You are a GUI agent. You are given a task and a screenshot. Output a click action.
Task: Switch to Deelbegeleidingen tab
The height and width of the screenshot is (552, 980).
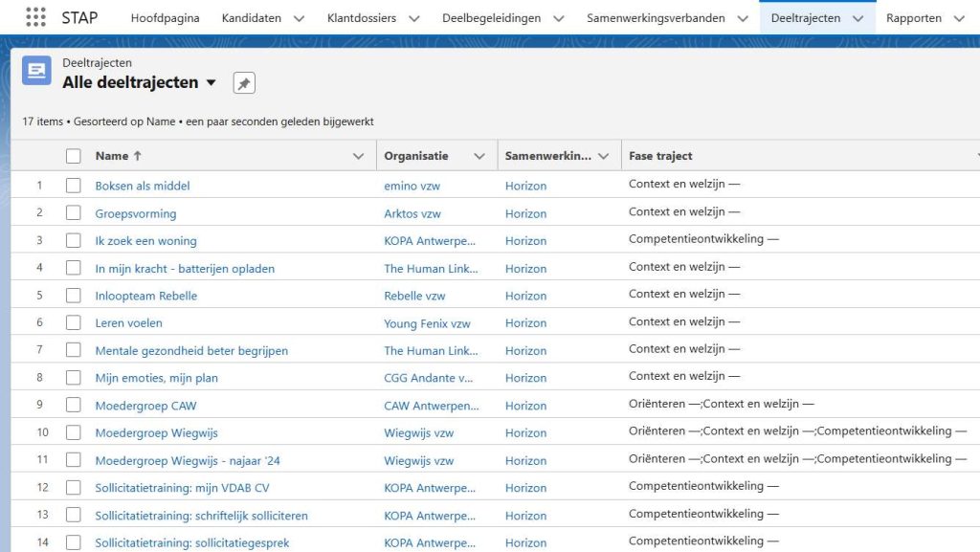(x=491, y=18)
